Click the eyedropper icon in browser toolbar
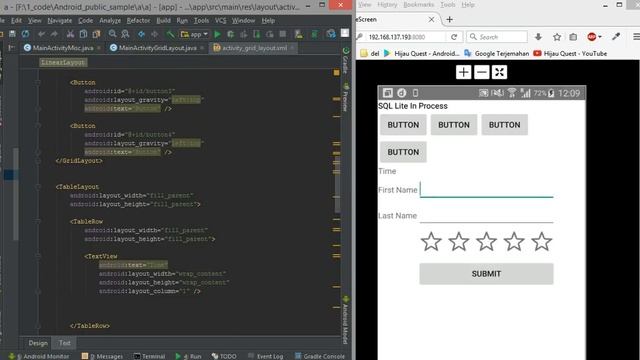 coord(616,36)
